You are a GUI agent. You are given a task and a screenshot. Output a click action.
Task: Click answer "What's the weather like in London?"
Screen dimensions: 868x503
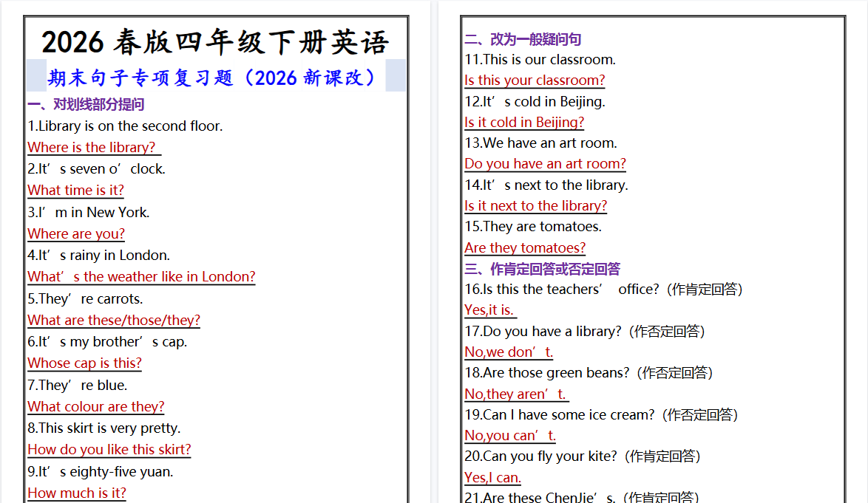pyautogui.click(x=141, y=277)
